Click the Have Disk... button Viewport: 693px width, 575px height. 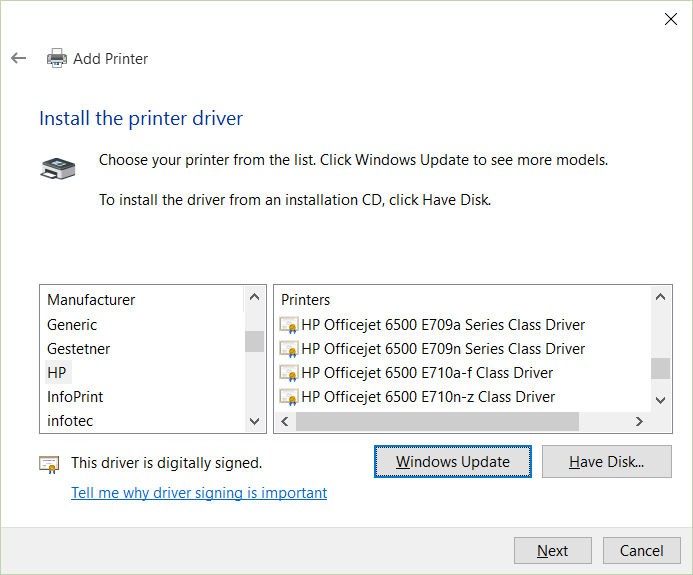[x=606, y=461]
